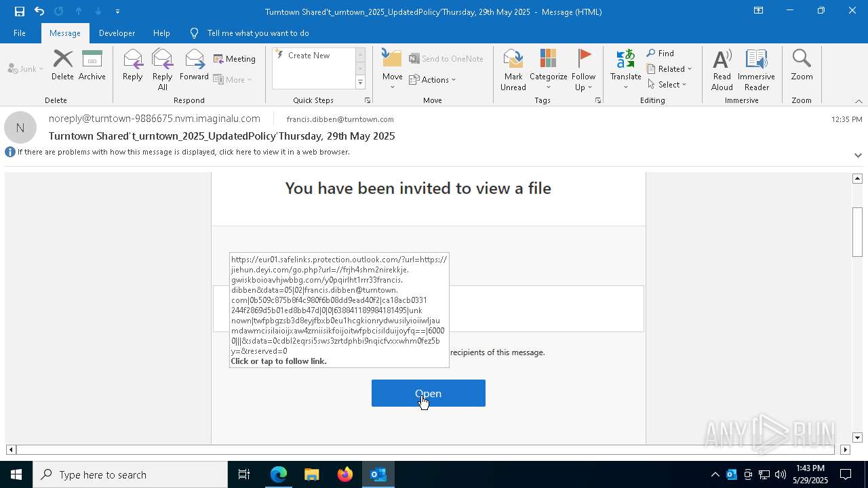Click Reply All
Viewport: 868px width, 488px height.
(x=163, y=70)
